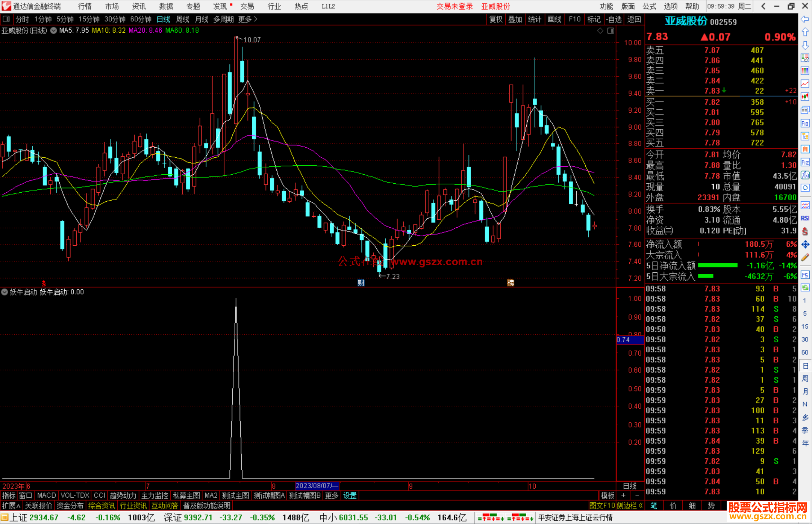This screenshot has width=812, height=524.
Task: Open the 妖牛启动 indicator dropdown arrow
Action: [5, 292]
